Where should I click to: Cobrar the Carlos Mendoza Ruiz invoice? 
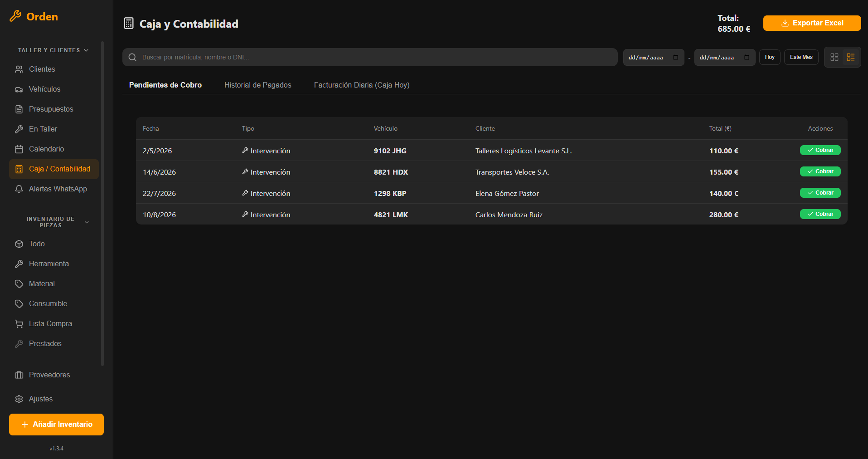(x=820, y=214)
